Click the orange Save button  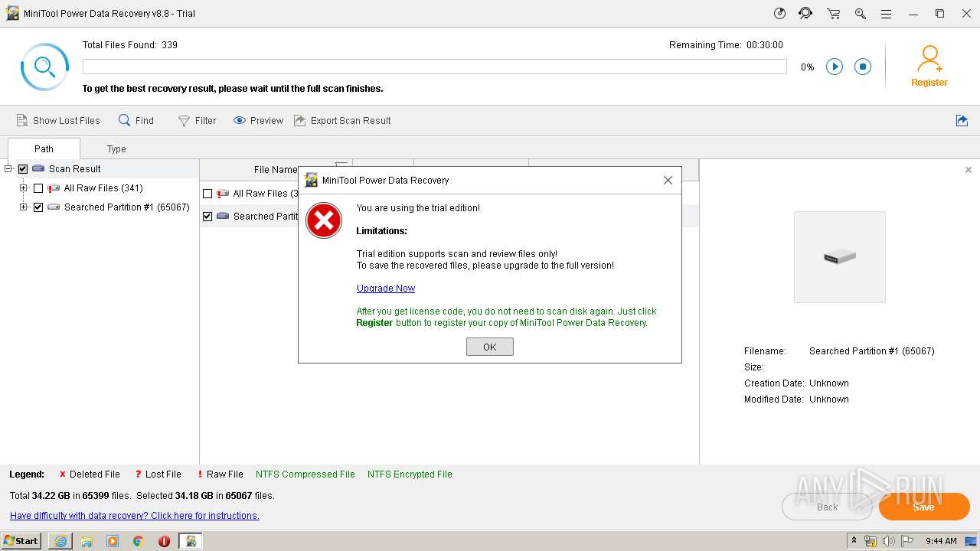(924, 507)
